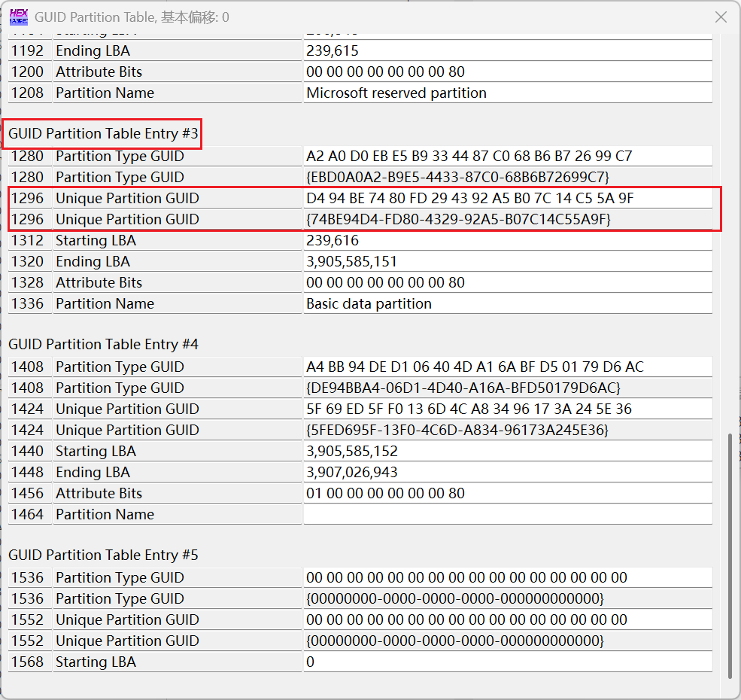Select the {EBD0A0A2-B9E5-4433-87C0-68B6B72699C7} type GUID field

click(x=457, y=177)
